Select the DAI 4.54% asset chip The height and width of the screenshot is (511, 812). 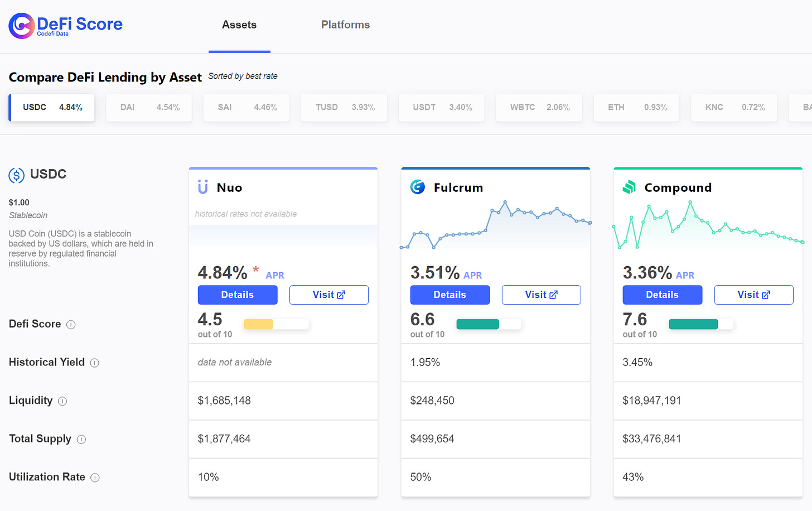149,107
